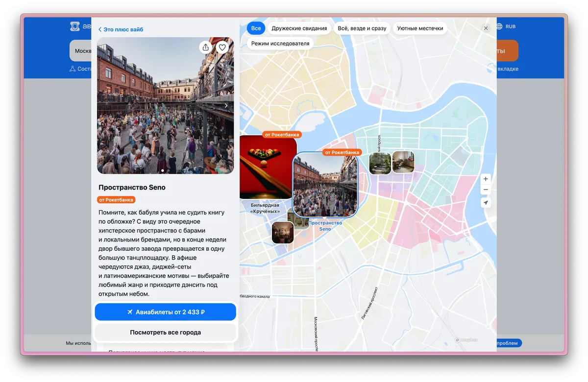
Task: Zoom in on the map
Action: click(486, 179)
